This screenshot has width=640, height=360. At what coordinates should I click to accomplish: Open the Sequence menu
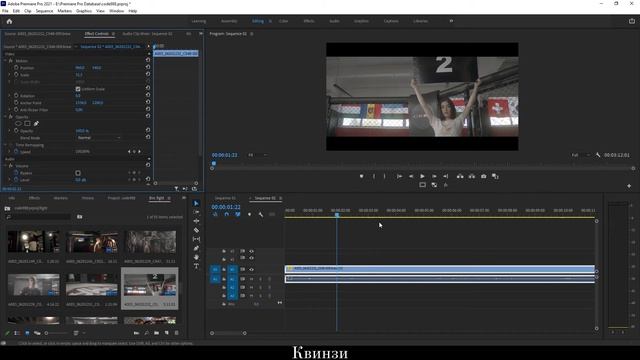pyautogui.click(x=44, y=11)
